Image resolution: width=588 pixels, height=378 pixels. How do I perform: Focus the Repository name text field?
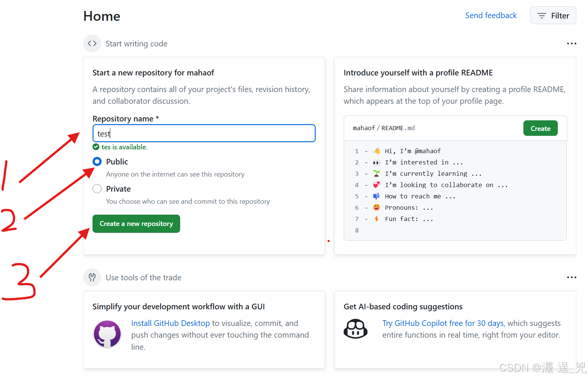click(204, 134)
